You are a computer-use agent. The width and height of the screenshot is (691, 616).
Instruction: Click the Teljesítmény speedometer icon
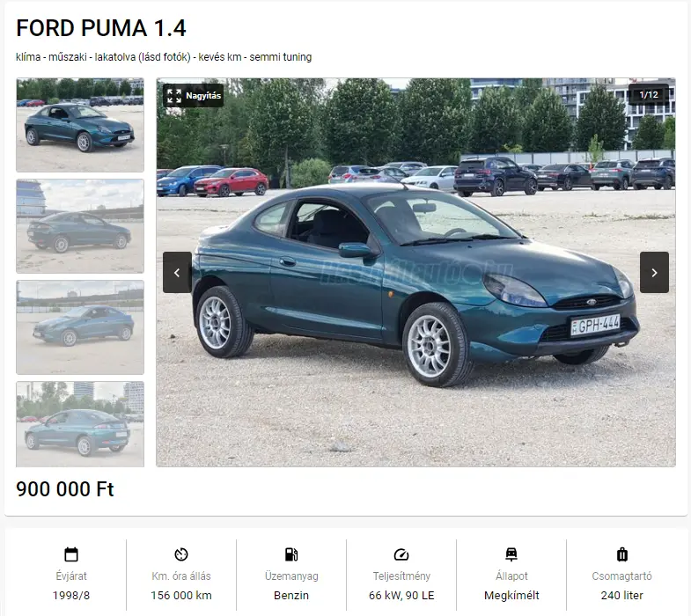point(401,554)
